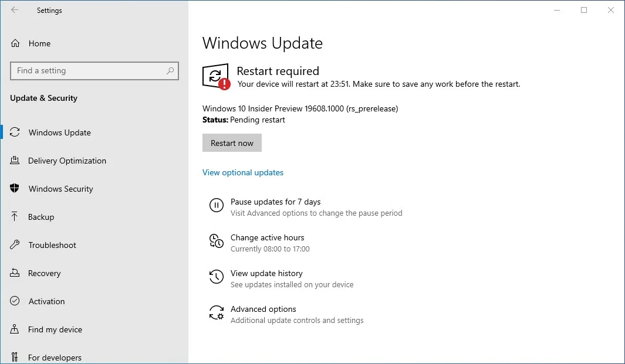Screen dimensions: 625x364
Task: Click the Update & Security category heading
Action: click(x=44, y=98)
